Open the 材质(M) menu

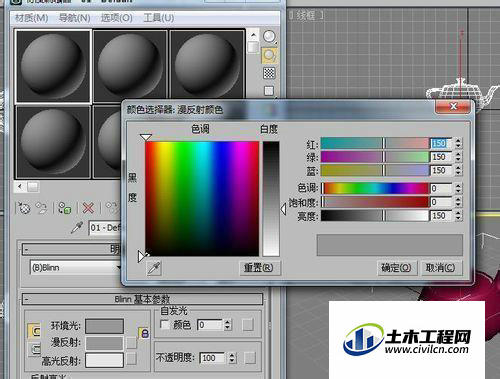(32, 18)
